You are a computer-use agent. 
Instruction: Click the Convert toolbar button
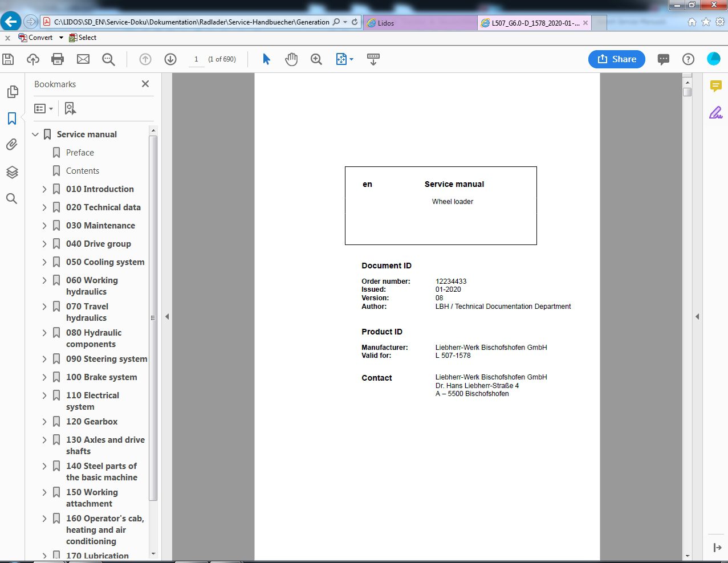point(35,38)
